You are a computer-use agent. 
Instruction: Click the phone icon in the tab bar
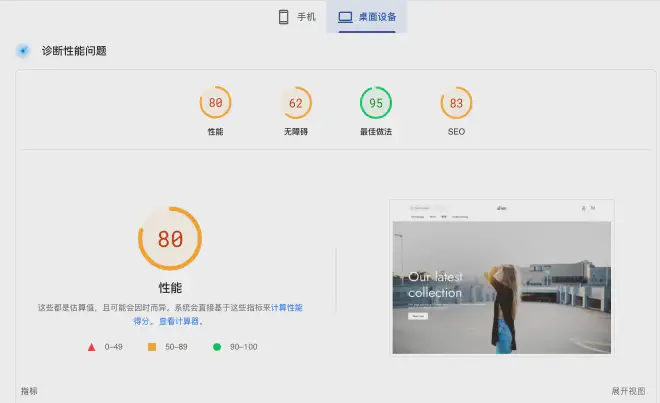tap(284, 17)
